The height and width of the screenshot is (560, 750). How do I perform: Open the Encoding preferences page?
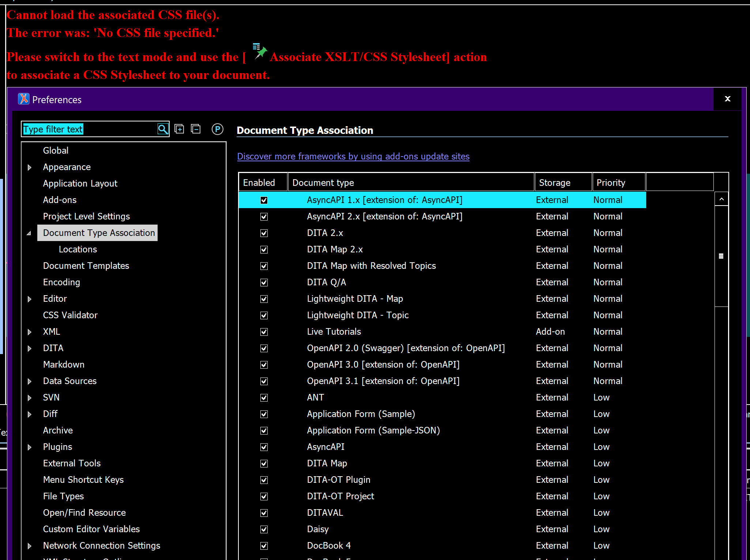(x=61, y=282)
